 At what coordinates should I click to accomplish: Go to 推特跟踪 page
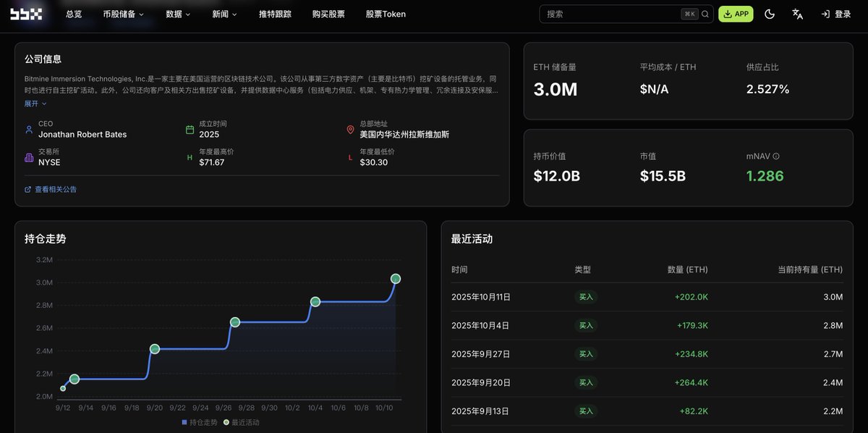tap(275, 14)
